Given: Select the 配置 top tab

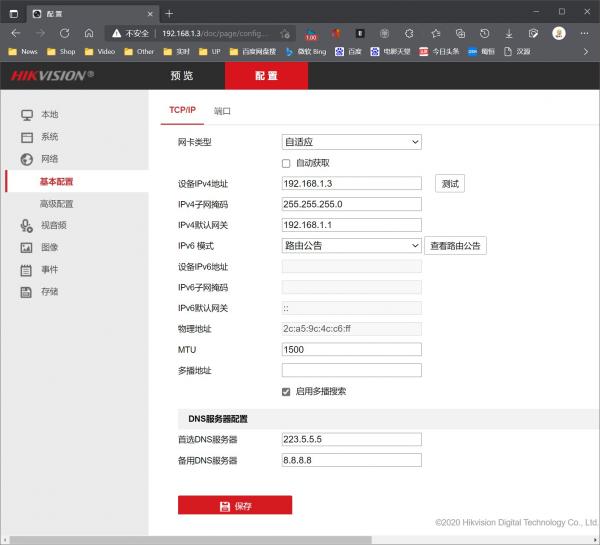Looking at the screenshot, I should tap(266, 76).
